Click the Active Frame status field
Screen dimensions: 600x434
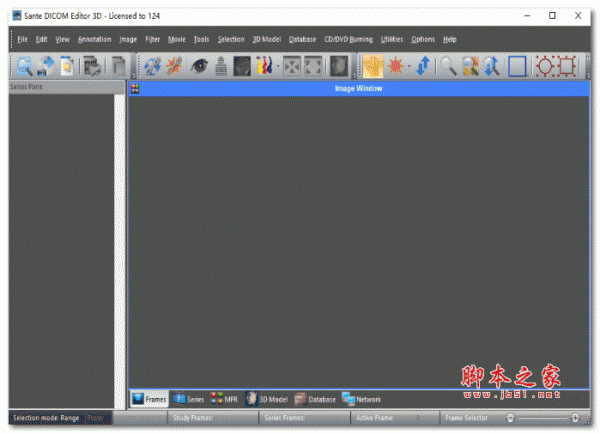coord(395,418)
